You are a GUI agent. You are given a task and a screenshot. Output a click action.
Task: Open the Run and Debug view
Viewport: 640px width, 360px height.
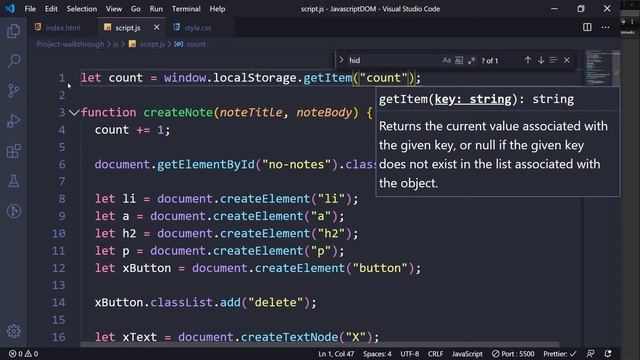point(13,121)
